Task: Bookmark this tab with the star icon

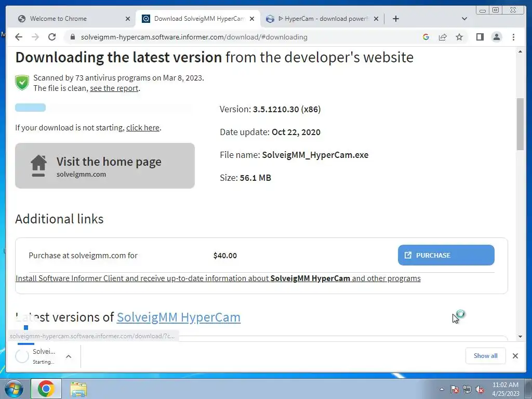Action: 459,37
